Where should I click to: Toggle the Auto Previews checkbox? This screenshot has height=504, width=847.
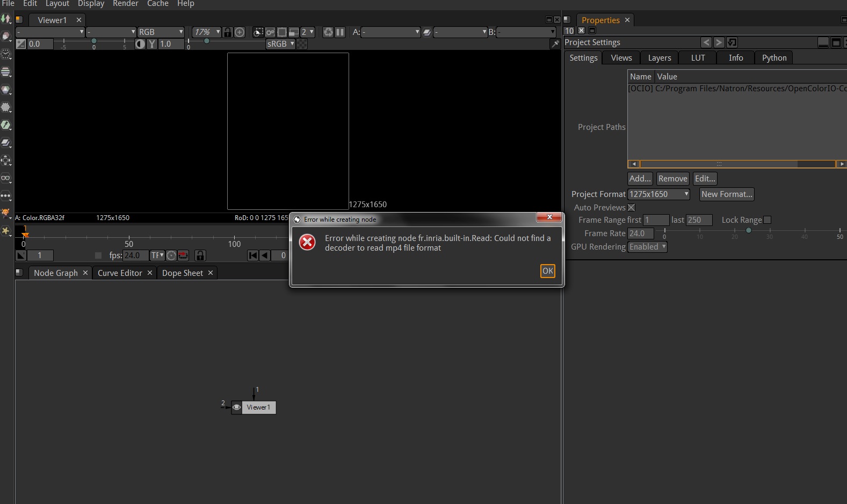[632, 208]
